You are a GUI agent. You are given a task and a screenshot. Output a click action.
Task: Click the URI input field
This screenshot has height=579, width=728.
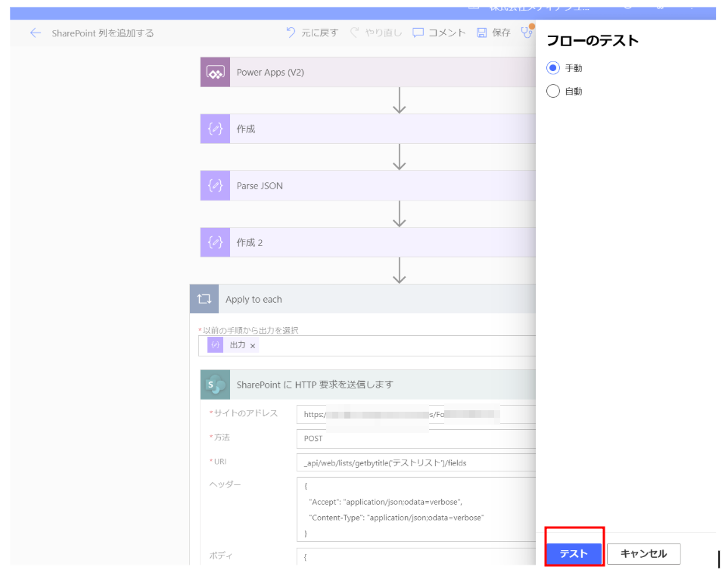[416, 462]
